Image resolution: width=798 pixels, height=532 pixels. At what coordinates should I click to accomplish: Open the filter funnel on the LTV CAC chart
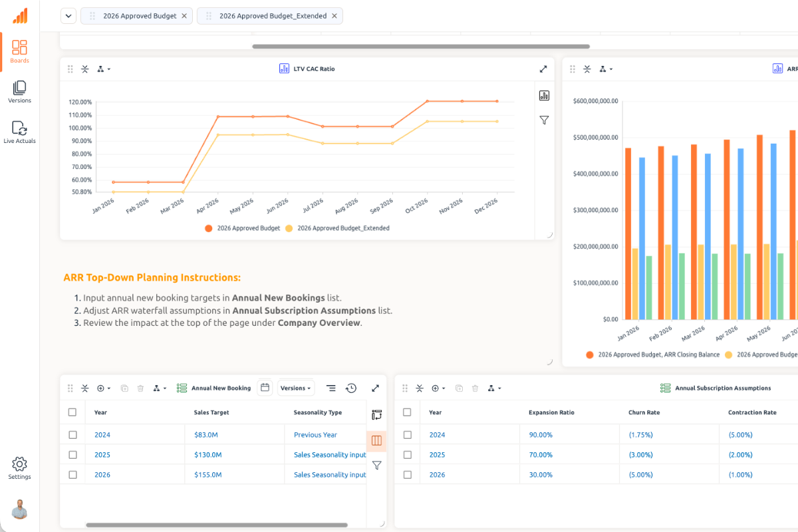pyautogui.click(x=544, y=120)
